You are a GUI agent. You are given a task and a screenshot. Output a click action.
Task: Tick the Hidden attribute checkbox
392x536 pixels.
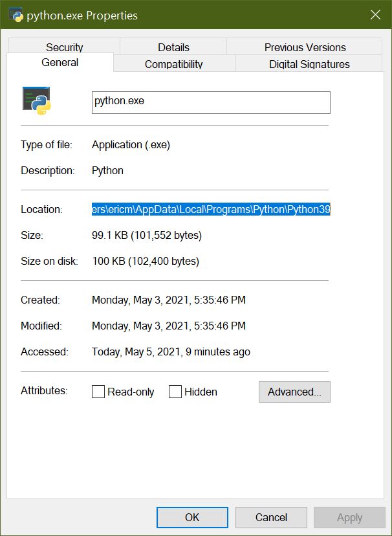click(x=175, y=392)
